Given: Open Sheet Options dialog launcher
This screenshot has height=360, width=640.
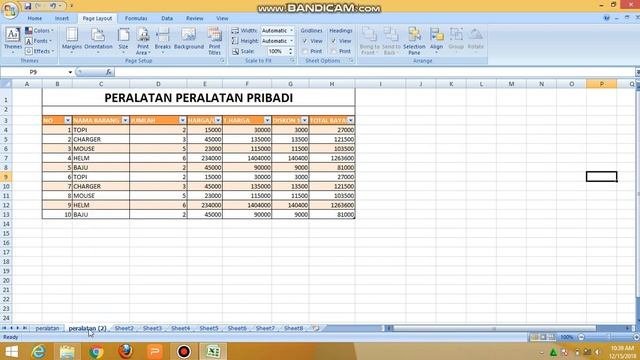Looking at the screenshot, I should pos(351,60).
